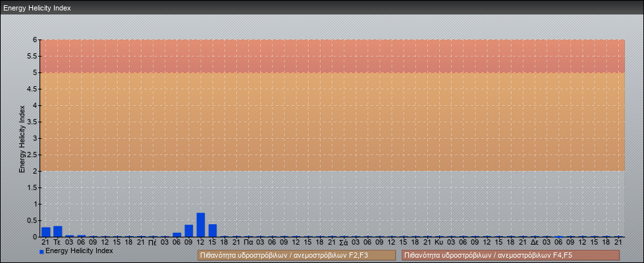
Task: Click the y-axis tick label 3.5
Action: tap(32, 122)
